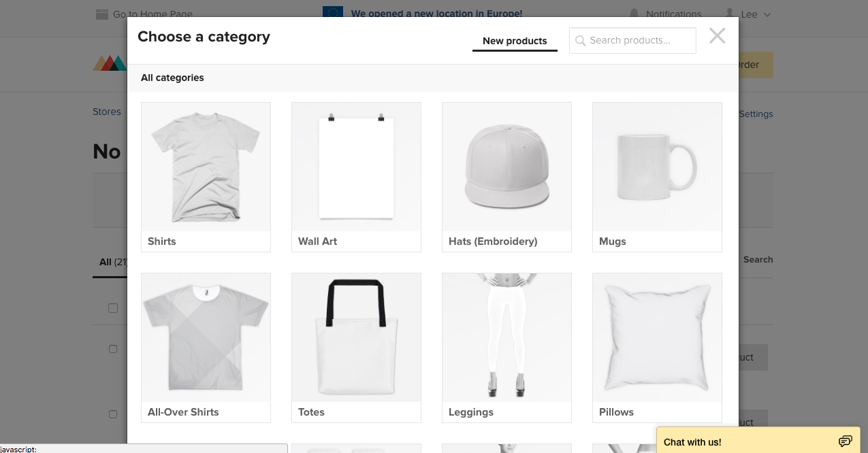Open the Chat with us widget
Image resolution: width=868 pixels, height=453 pixels.
click(x=758, y=440)
